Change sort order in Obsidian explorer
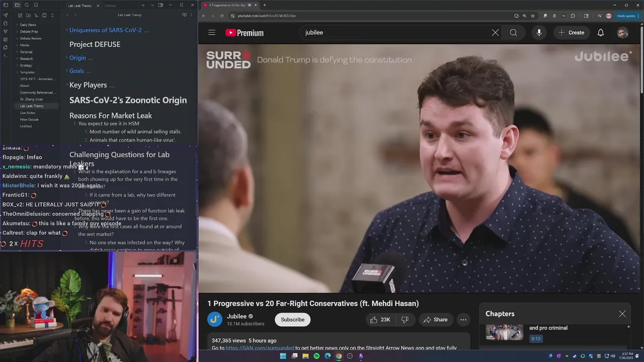This screenshot has height=362, width=644. 36,16
